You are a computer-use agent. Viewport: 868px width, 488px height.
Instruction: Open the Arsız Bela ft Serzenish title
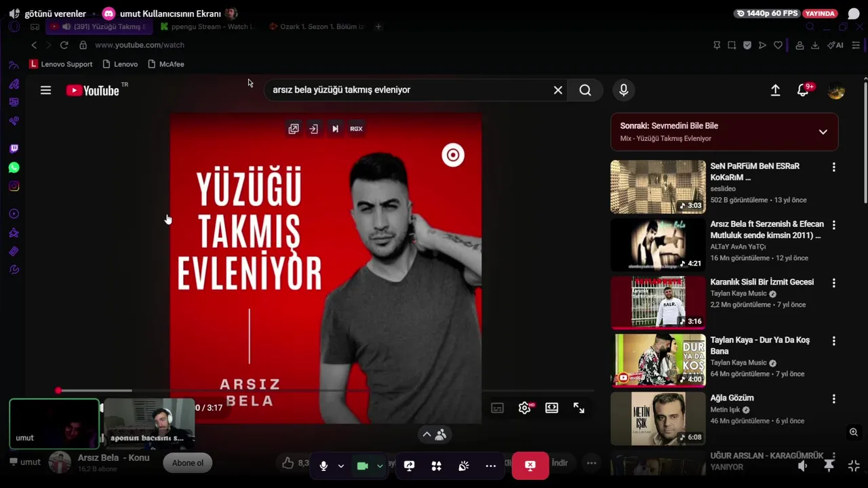point(767,230)
